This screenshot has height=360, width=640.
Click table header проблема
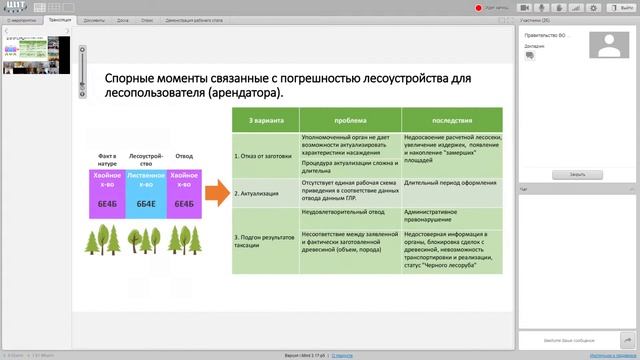click(350, 120)
